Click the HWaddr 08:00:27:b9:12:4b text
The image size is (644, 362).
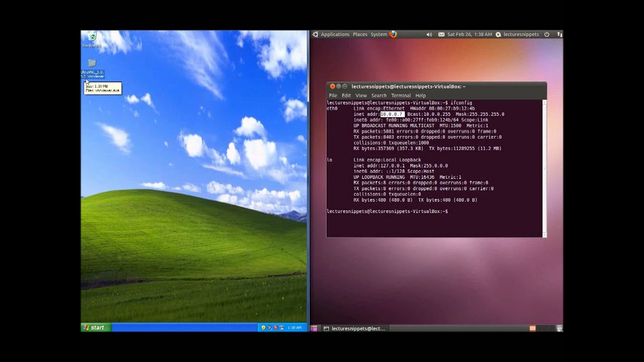click(442, 109)
